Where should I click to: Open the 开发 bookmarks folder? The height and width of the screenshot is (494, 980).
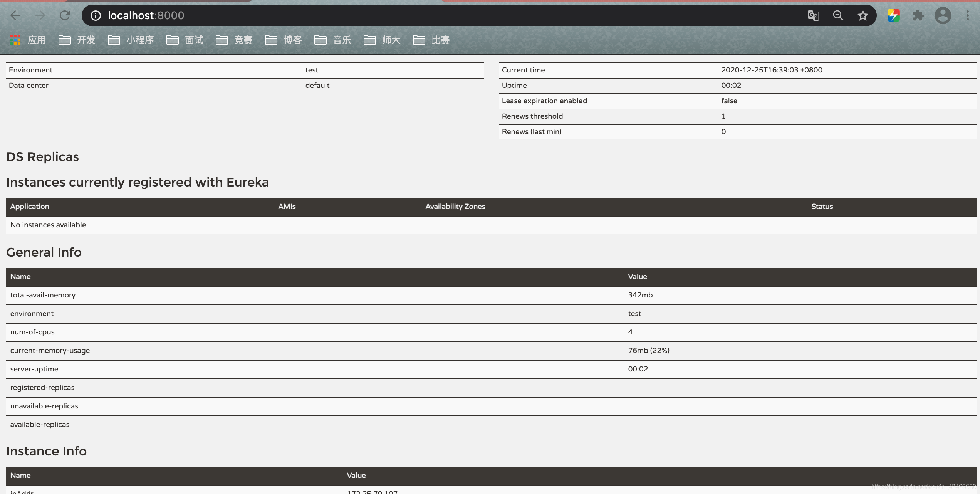click(x=77, y=40)
